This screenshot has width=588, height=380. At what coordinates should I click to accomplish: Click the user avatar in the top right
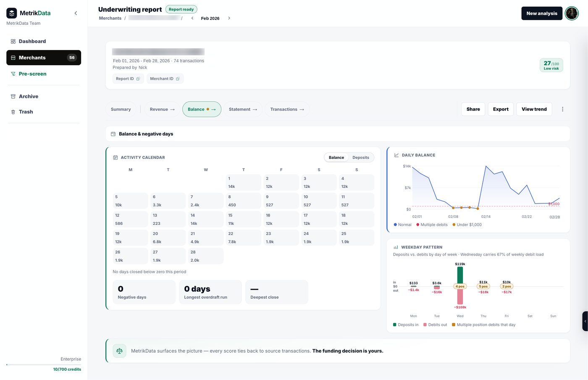coord(572,13)
